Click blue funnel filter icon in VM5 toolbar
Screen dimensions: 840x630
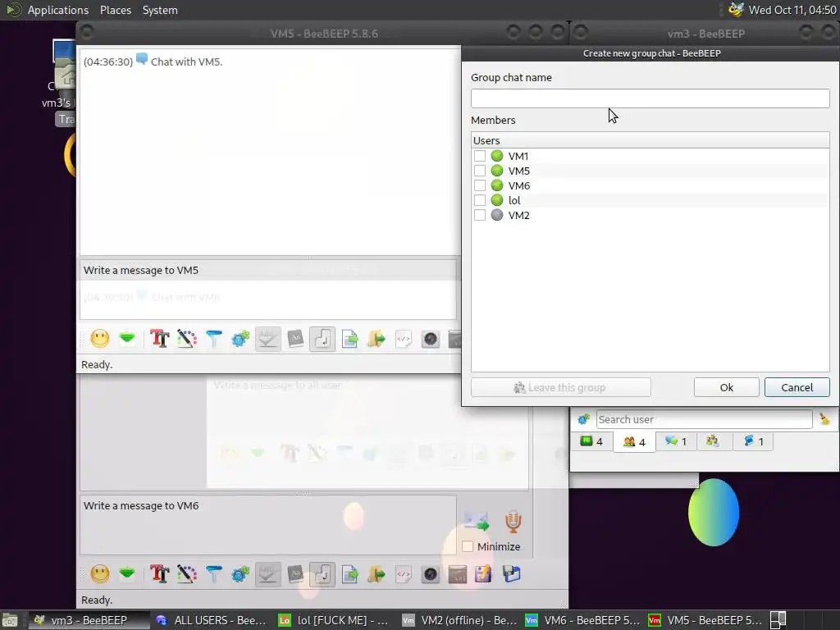click(x=214, y=339)
